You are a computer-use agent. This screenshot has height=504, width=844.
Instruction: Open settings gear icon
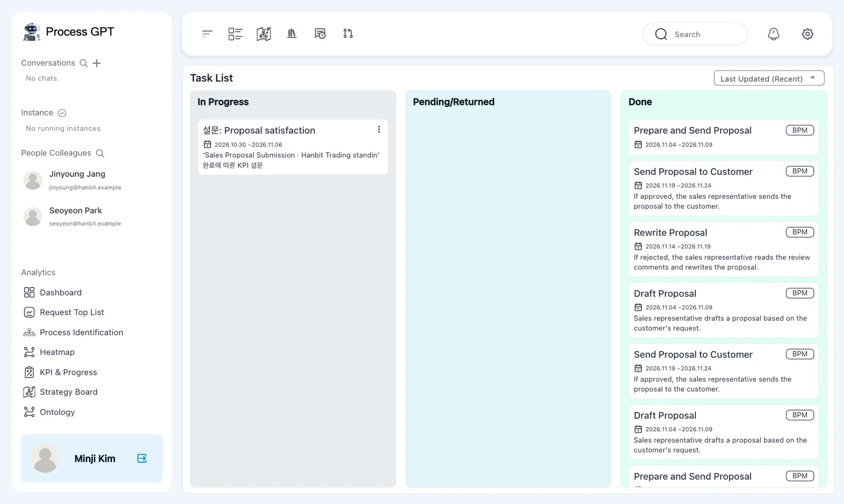[808, 34]
